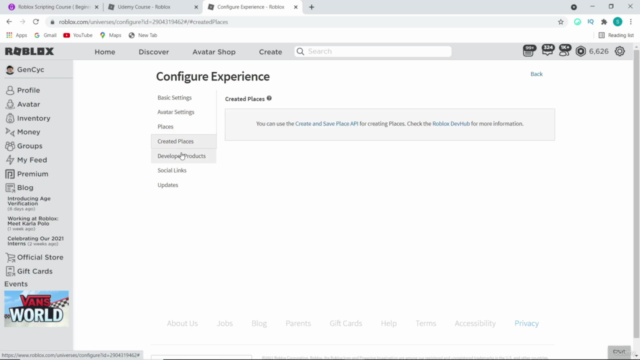The image size is (640, 360).
Task: Select Basic Settings in configure menu
Action: point(183,98)
